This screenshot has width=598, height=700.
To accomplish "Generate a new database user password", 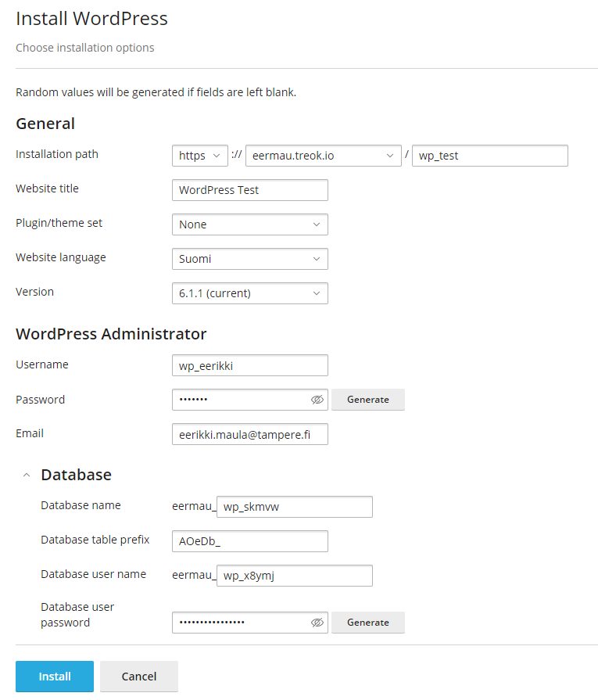I will tap(367, 623).
